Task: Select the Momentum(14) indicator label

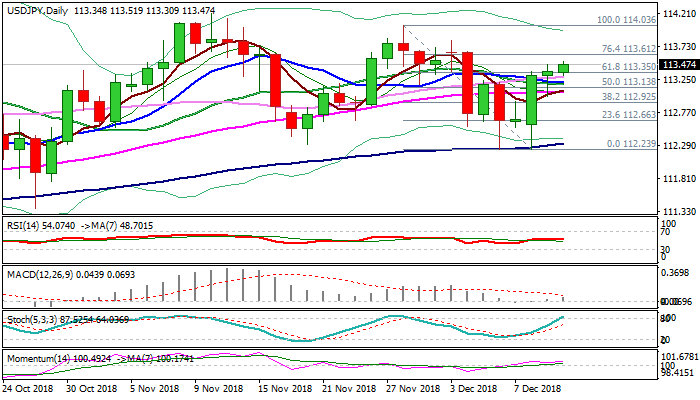Action: coord(36,357)
